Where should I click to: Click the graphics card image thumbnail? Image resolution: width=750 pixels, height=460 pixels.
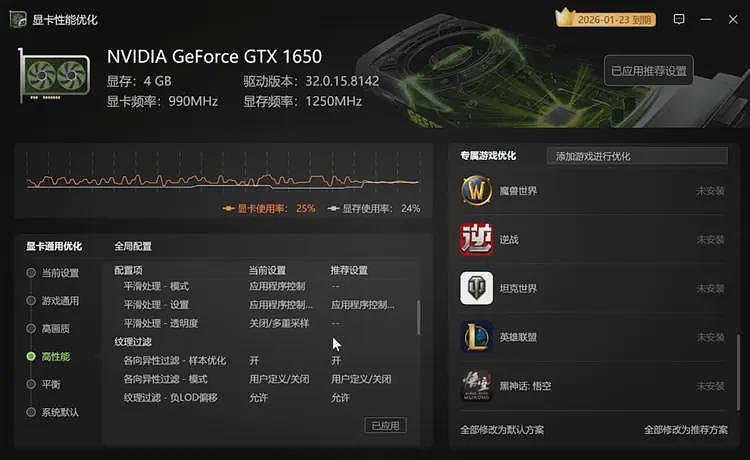pyautogui.click(x=54, y=75)
